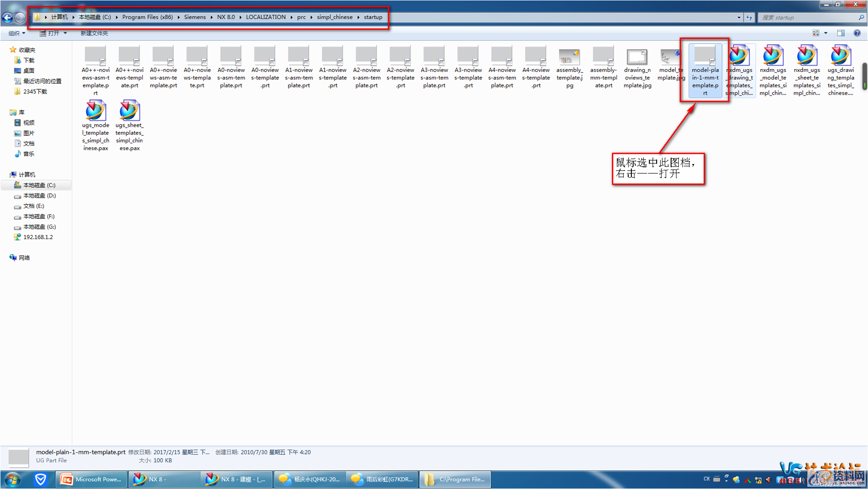Image resolution: width=868 pixels, height=489 pixels.
Task: Open the ugs_model_templates_simpl_chinese.pax file icon
Action: pyautogui.click(x=95, y=111)
